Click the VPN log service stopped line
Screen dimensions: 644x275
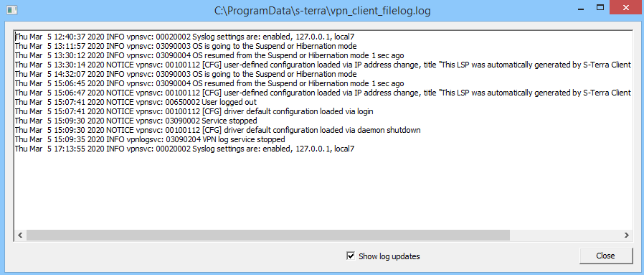(x=150, y=139)
